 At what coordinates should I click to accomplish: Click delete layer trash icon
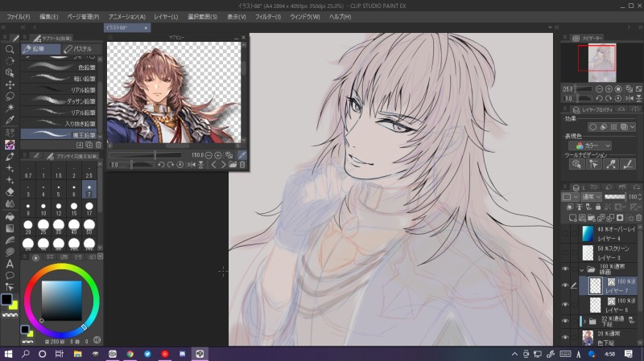pyautogui.click(x=638, y=217)
